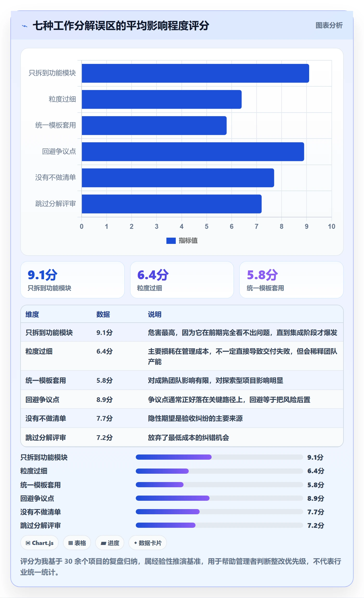
Task: Click the 图表分析 label in the header
Action: pos(329,25)
